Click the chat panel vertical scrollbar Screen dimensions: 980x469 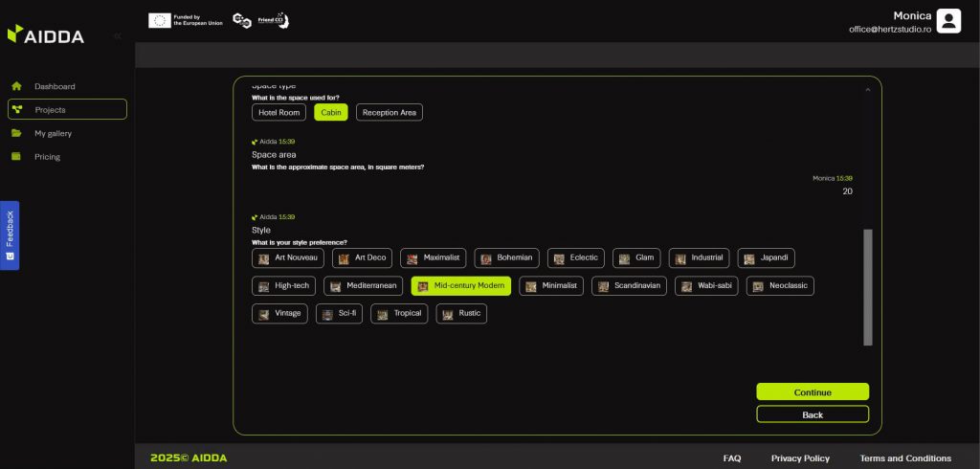868,286
